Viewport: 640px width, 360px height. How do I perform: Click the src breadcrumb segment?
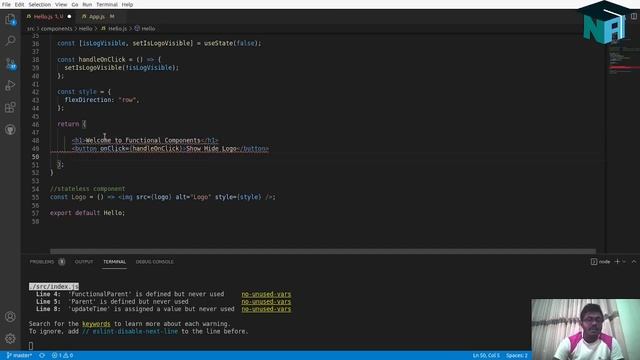point(31,29)
